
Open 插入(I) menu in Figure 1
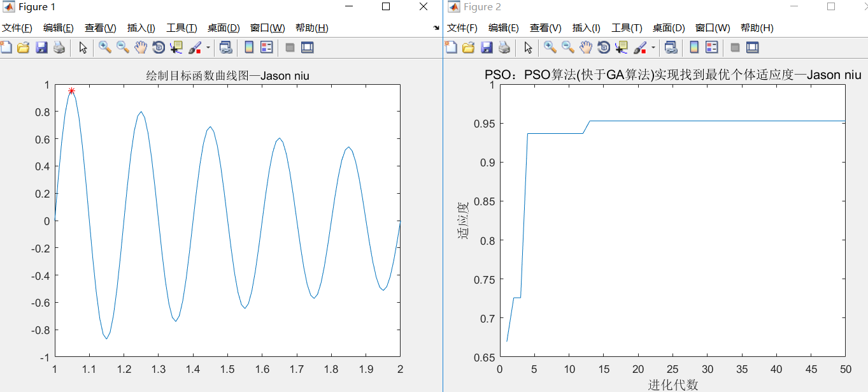141,28
